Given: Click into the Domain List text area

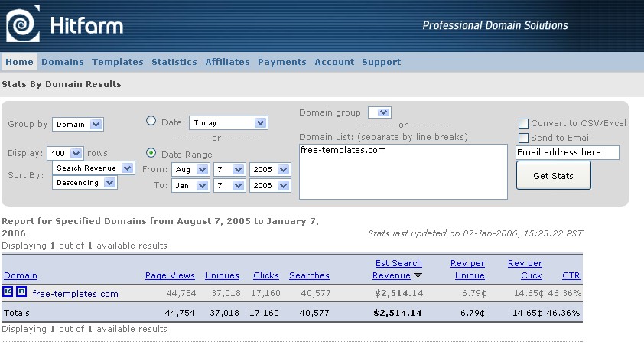Looking at the screenshot, I should [x=403, y=171].
